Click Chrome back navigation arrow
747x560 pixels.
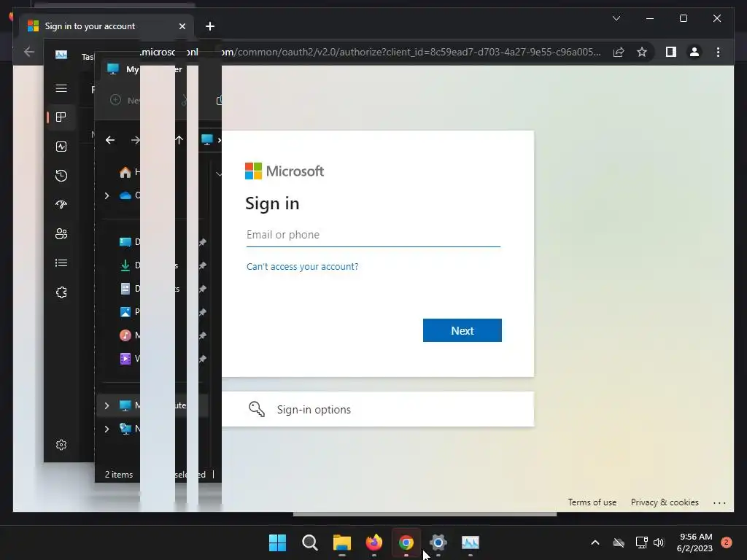(29, 52)
